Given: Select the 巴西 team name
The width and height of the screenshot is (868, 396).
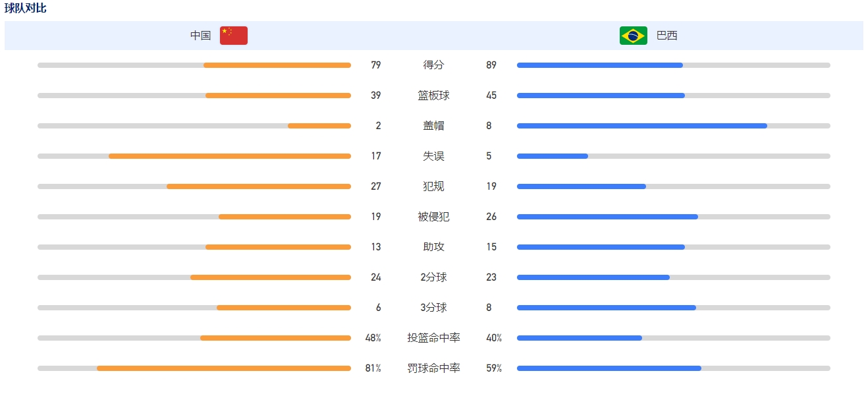Looking at the screenshot, I should click(667, 36).
